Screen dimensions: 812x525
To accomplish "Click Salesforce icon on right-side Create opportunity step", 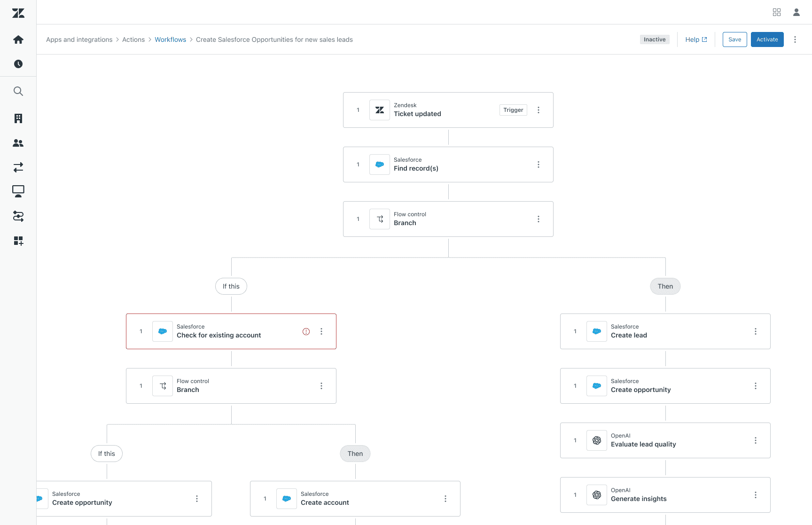I will tap(597, 386).
